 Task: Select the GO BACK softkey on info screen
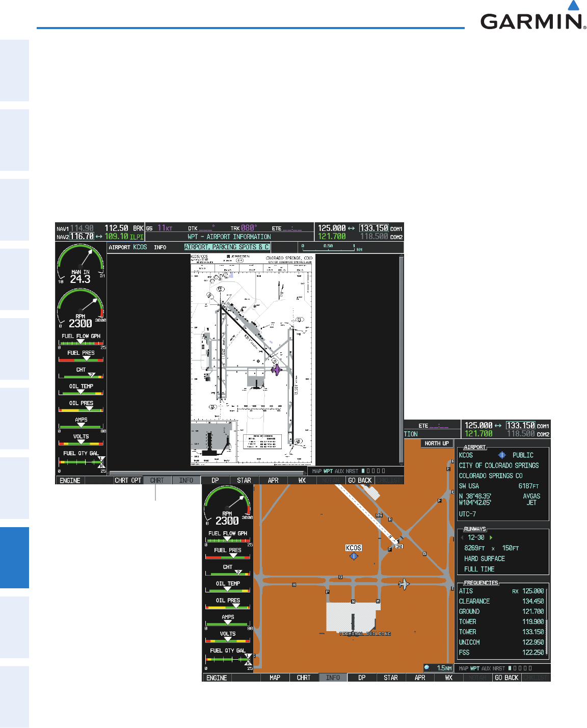coord(506,678)
